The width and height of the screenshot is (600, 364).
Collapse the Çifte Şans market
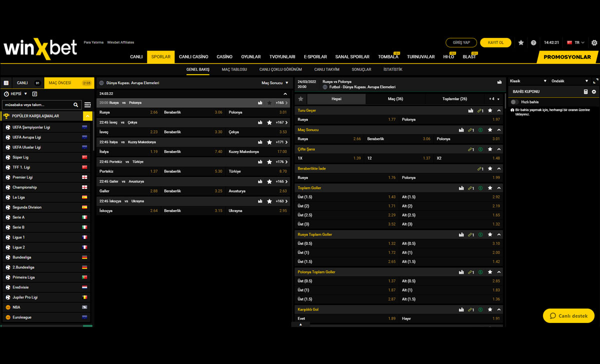(499, 149)
